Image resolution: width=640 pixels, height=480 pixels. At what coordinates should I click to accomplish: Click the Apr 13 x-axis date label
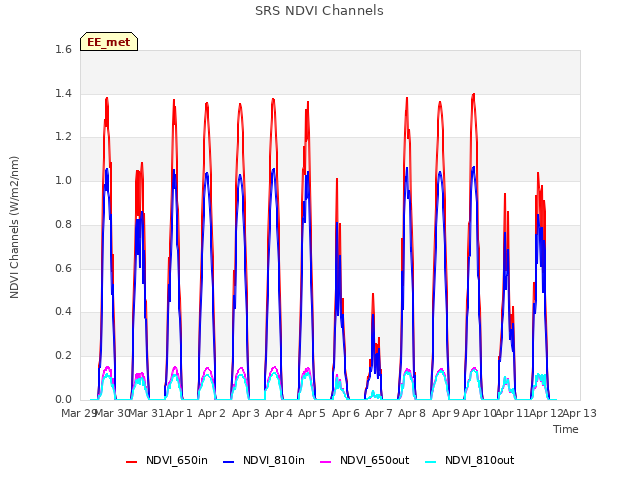[x=579, y=413]
